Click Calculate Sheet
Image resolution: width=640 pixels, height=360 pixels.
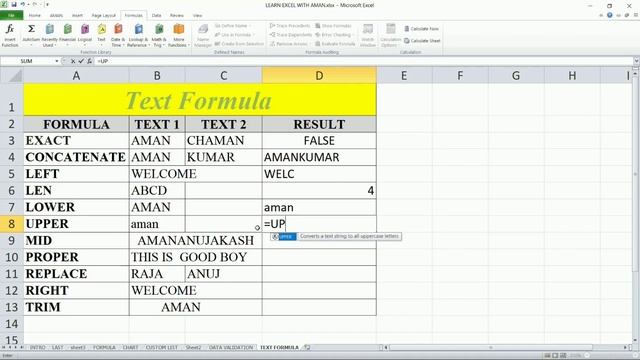pos(422,41)
